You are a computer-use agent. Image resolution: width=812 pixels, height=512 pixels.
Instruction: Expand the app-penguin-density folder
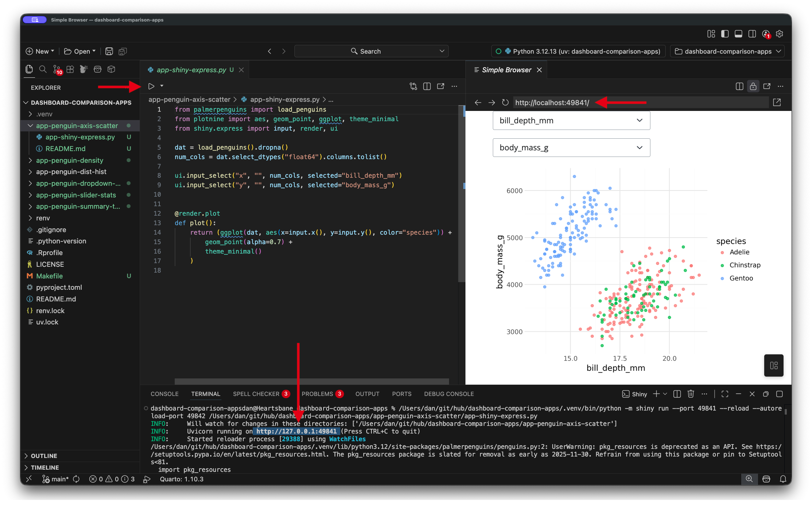tap(69, 160)
